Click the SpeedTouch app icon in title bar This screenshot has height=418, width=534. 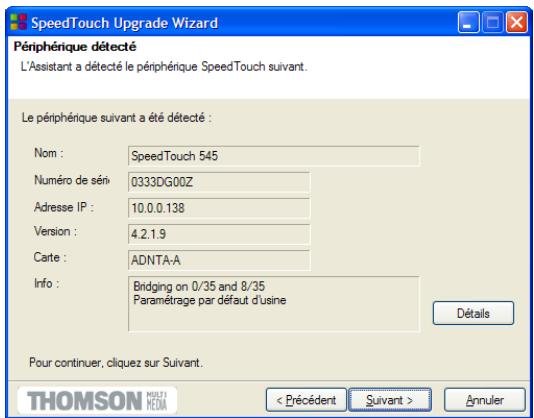click(18, 22)
